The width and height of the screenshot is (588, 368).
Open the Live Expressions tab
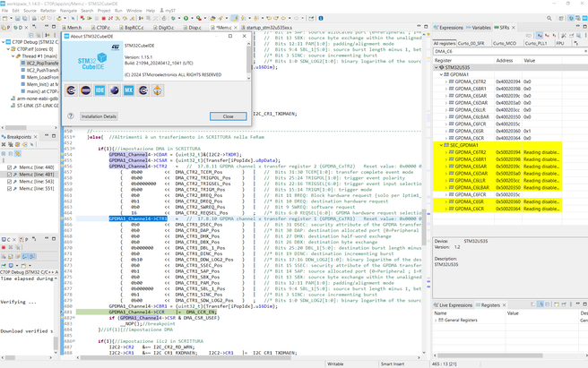coord(453,305)
